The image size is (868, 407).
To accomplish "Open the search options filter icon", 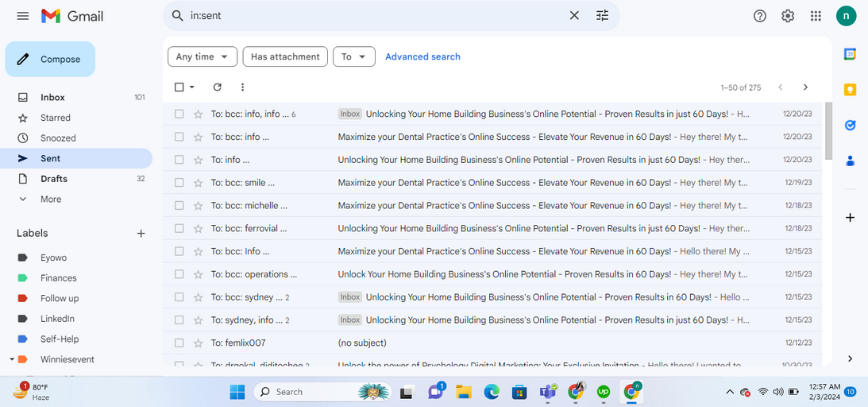I will coord(602,16).
